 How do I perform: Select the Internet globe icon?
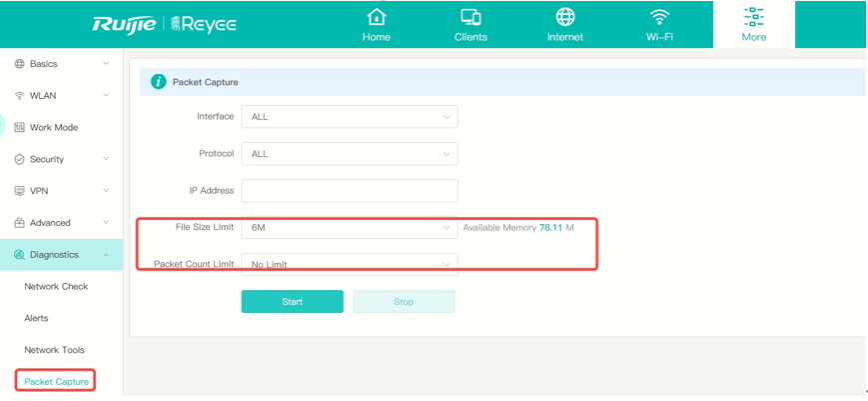pyautogui.click(x=565, y=17)
